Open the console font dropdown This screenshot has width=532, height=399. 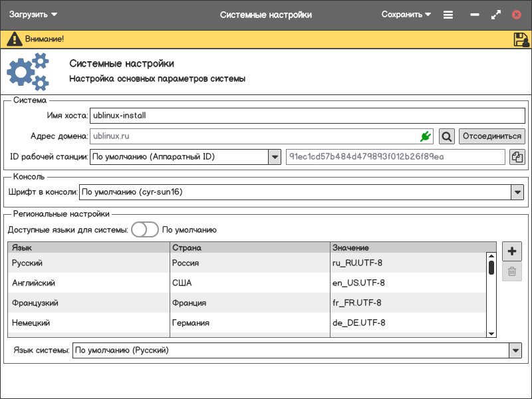coord(517,192)
